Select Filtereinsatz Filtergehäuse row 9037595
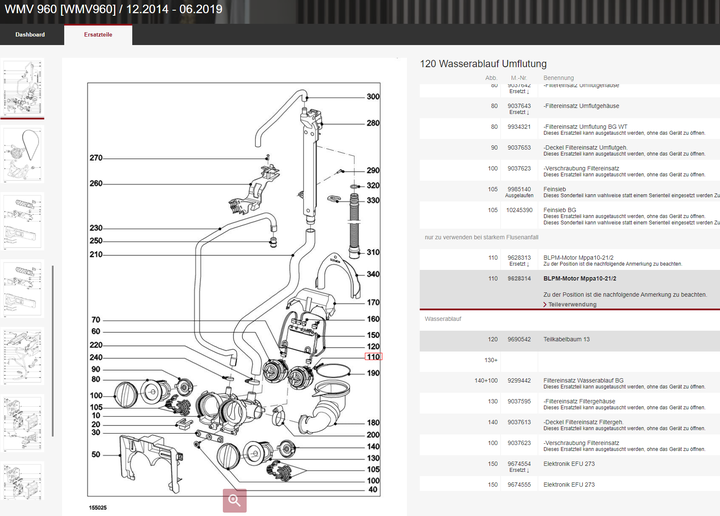 click(x=570, y=404)
